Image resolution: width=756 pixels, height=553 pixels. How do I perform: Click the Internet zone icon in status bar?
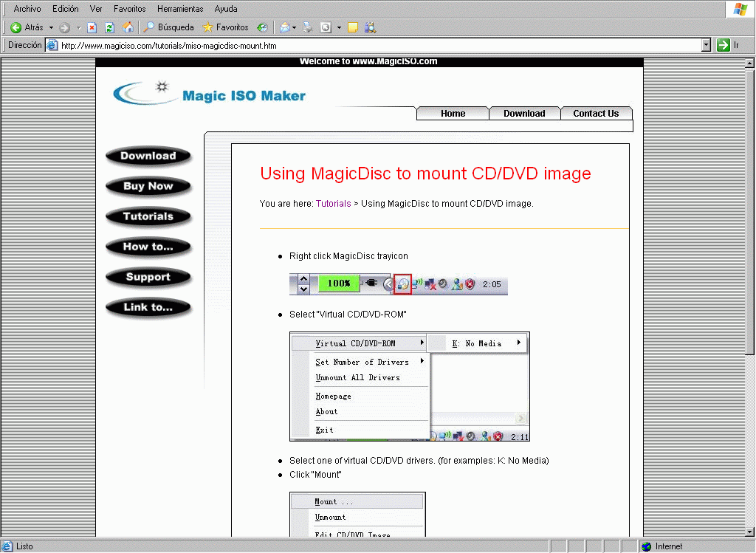[x=645, y=546]
